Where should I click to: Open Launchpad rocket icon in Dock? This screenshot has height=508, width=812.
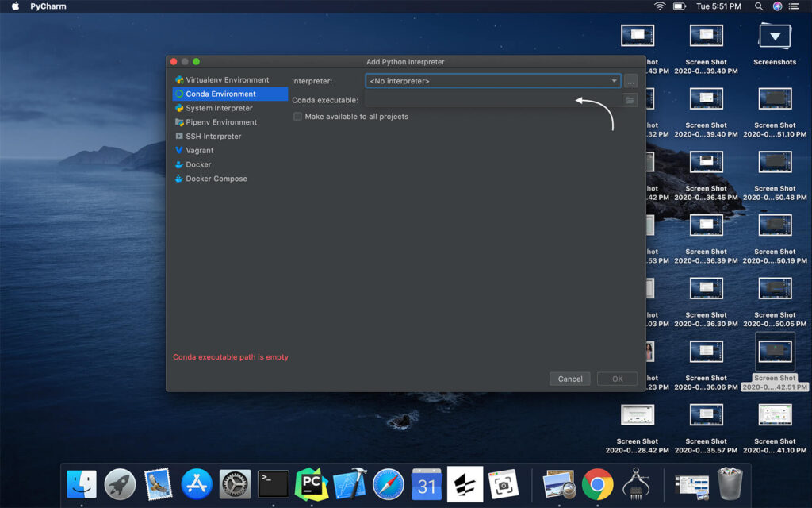pos(120,485)
